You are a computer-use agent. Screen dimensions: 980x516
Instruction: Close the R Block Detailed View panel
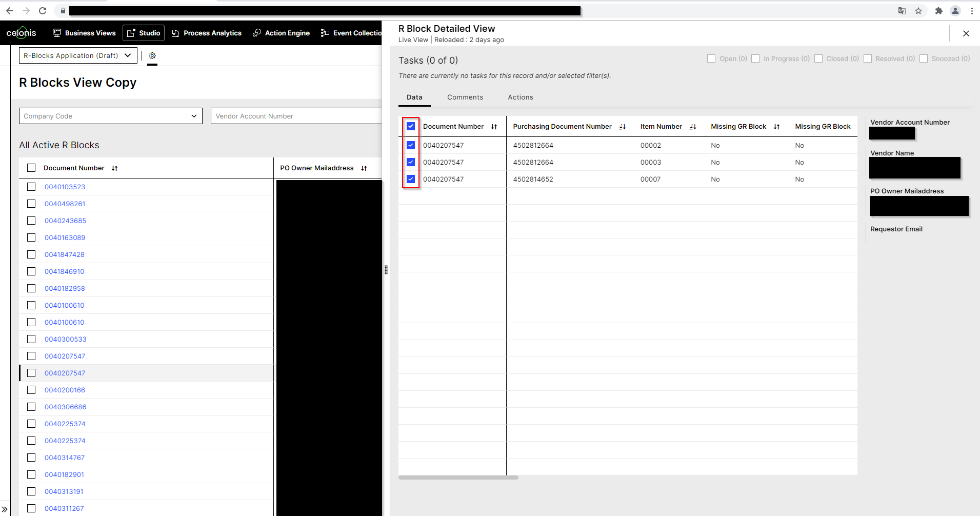click(x=966, y=33)
